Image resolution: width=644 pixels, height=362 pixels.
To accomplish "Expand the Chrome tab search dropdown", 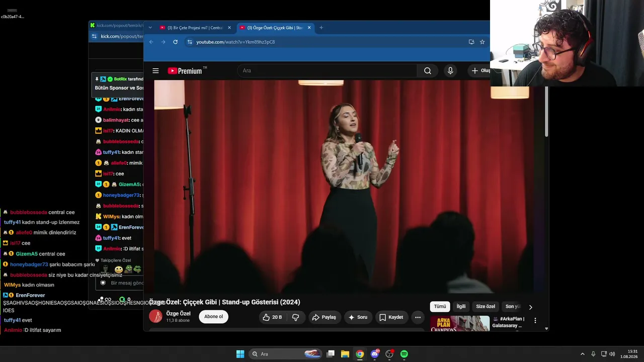I will tap(150, 28).
